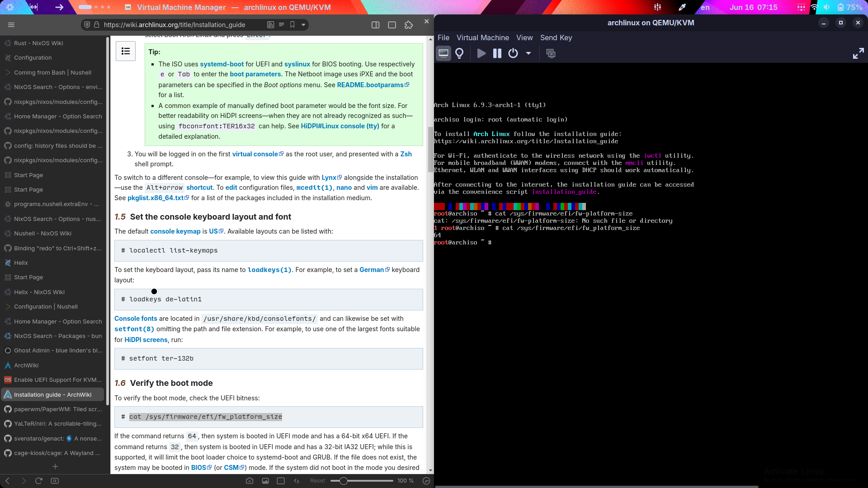Open the Send Key menu

tap(556, 38)
